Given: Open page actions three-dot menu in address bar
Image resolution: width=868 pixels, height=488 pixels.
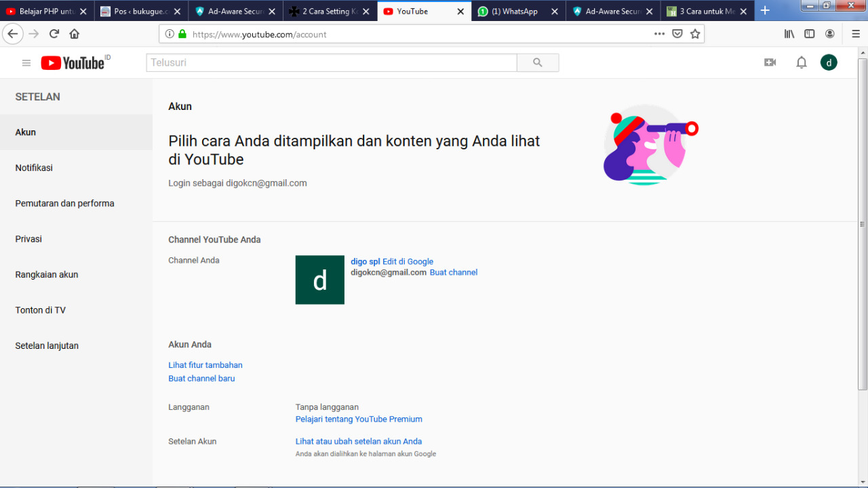Looking at the screenshot, I should [659, 34].
